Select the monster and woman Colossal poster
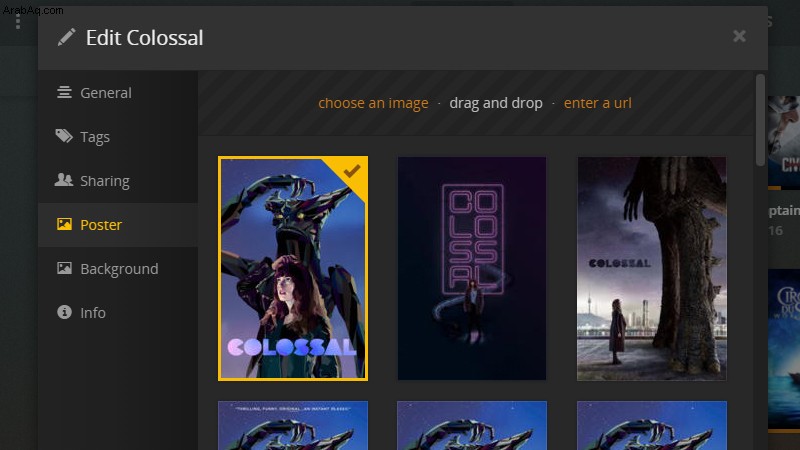Image resolution: width=800 pixels, height=450 pixels. [293, 268]
